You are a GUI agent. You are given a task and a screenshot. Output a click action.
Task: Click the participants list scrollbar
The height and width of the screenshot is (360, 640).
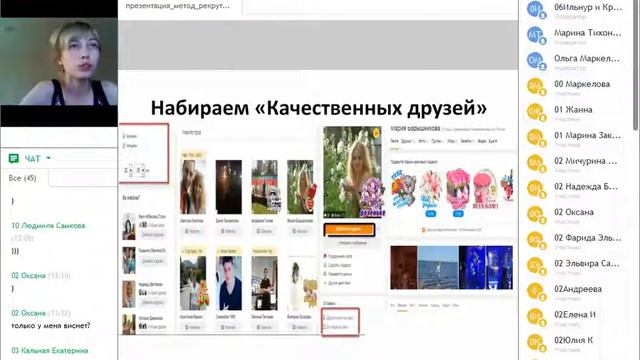click(635, 65)
